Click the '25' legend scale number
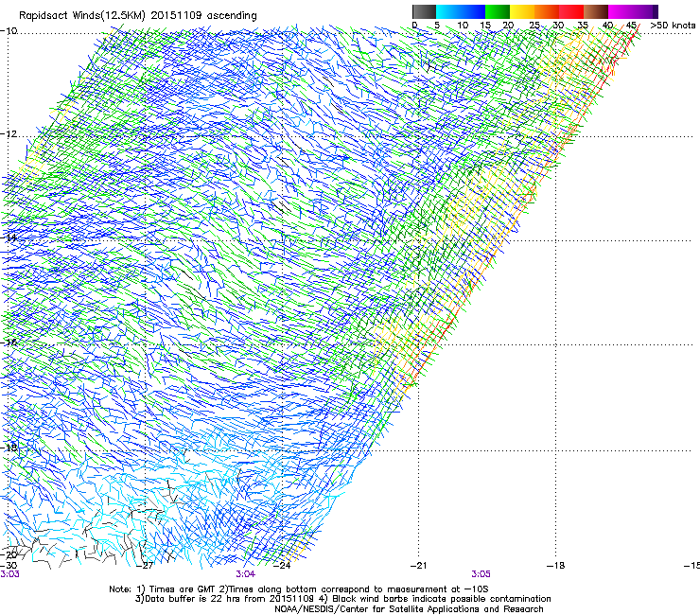Image resolution: width=700 pixels, height=615 pixels. point(534,26)
